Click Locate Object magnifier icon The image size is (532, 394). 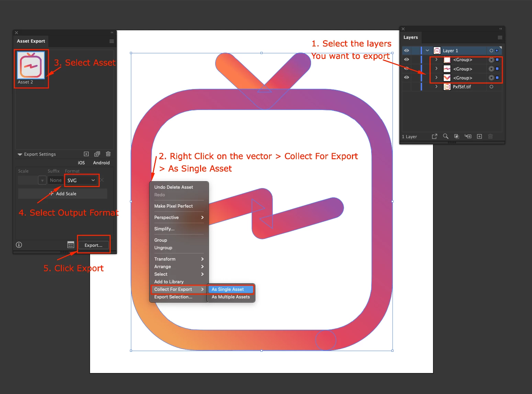[446, 136]
